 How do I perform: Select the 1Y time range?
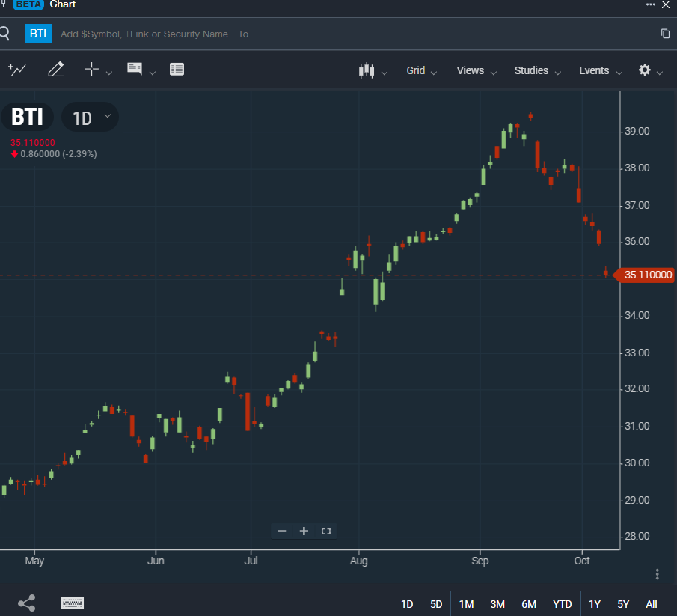tap(595, 604)
